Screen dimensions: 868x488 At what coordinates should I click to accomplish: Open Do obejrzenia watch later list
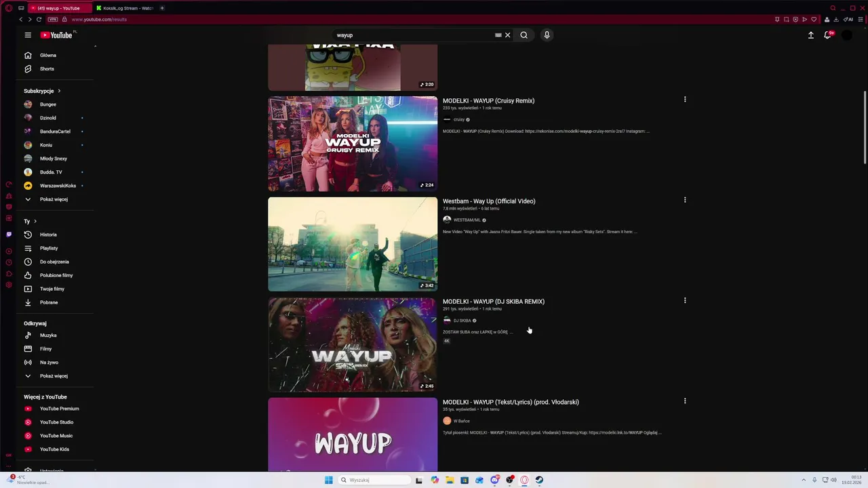pos(54,262)
